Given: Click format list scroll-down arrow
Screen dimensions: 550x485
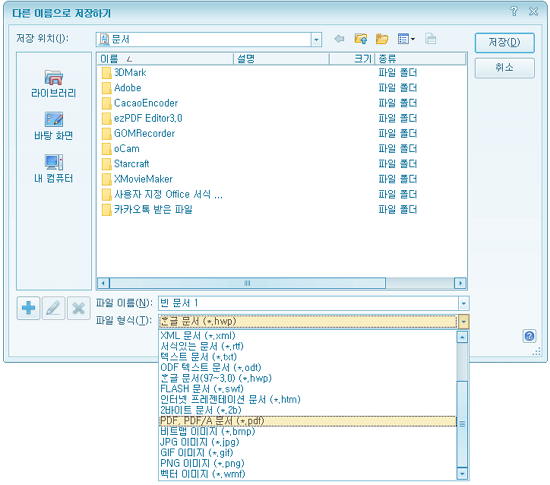Looking at the screenshot, I should [462, 474].
